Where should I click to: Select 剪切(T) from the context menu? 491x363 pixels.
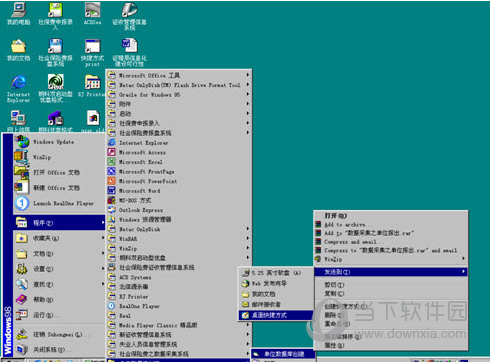(x=391, y=285)
